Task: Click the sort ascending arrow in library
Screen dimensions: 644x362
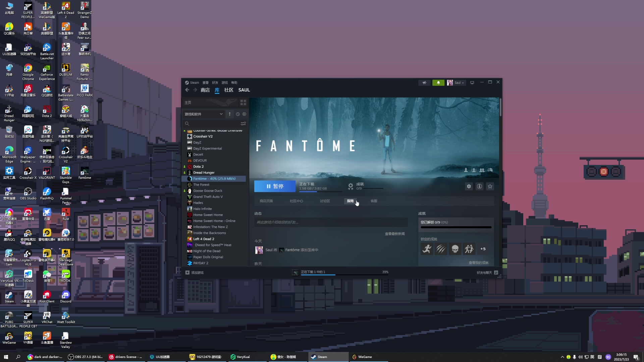Action: point(229,114)
